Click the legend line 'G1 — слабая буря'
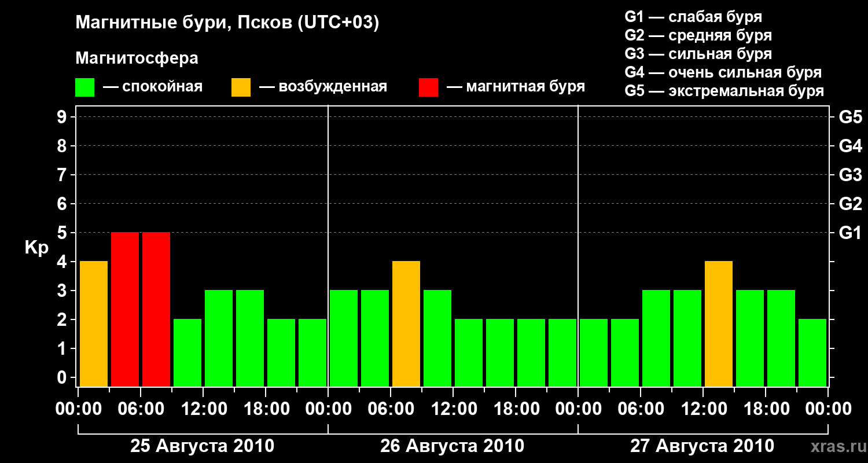This screenshot has height=463, width=868. (693, 17)
